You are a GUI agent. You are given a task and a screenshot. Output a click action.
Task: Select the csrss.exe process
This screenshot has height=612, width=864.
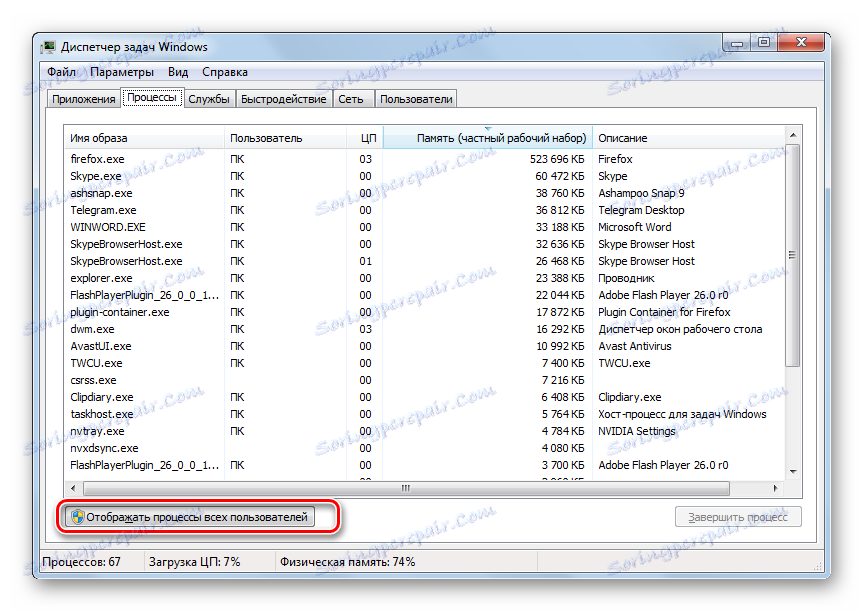click(x=424, y=380)
